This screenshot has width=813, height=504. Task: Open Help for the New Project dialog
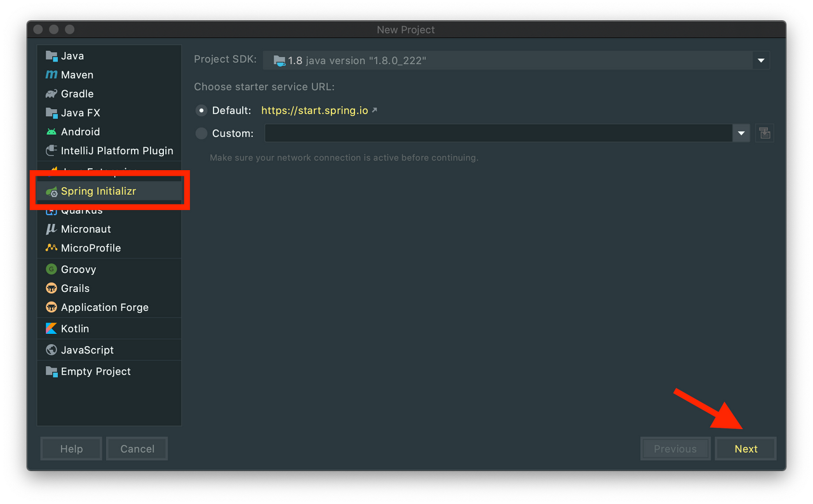coord(71,449)
